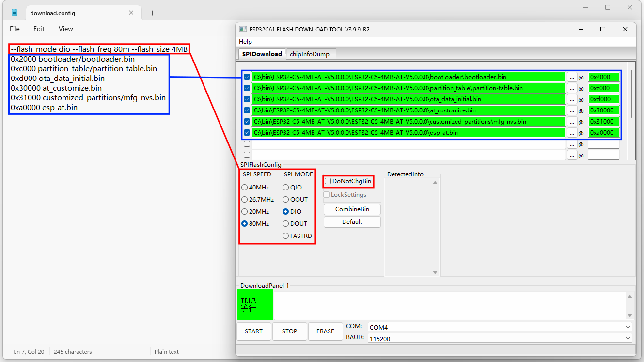Select QIO SPI mode
644x362 pixels.
coord(286,188)
